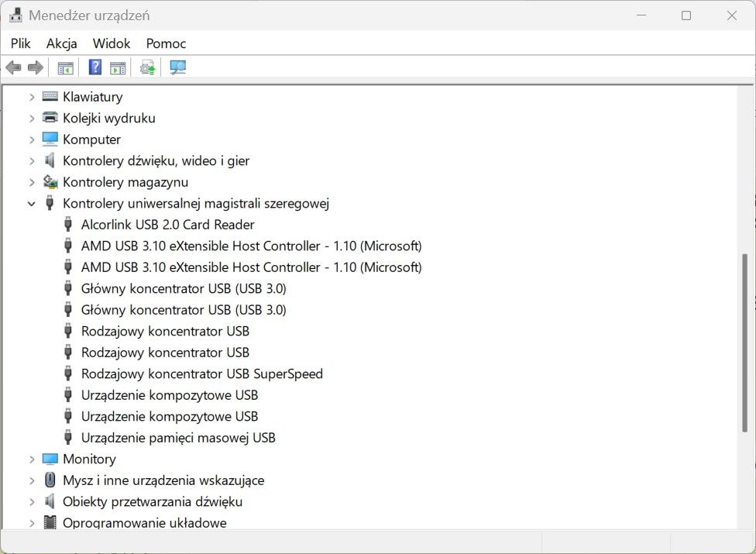Select second Główny koncentrator USB (USB 3.0)

(x=184, y=310)
